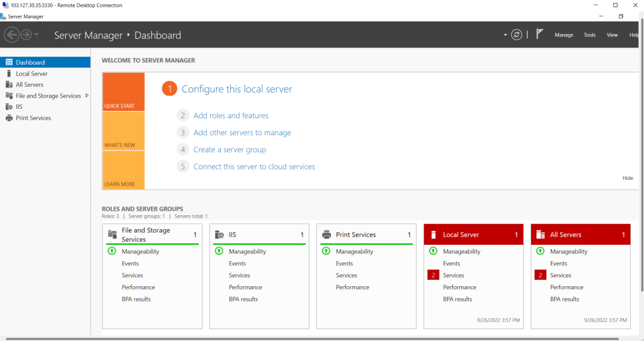
Task: Click the WHAT'S NEW tile
Action: point(124,131)
